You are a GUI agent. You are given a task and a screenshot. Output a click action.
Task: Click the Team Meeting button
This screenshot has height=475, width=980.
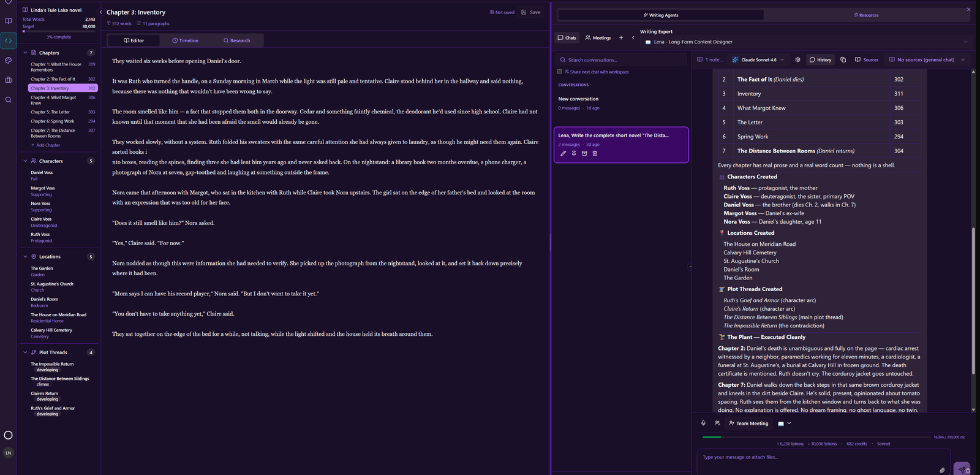tap(749, 424)
